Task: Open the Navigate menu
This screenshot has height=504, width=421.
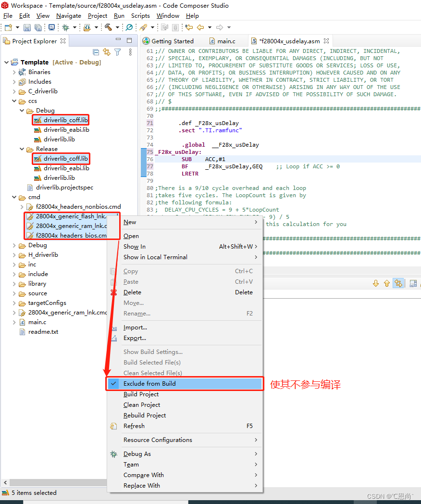Action: point(69,16)
